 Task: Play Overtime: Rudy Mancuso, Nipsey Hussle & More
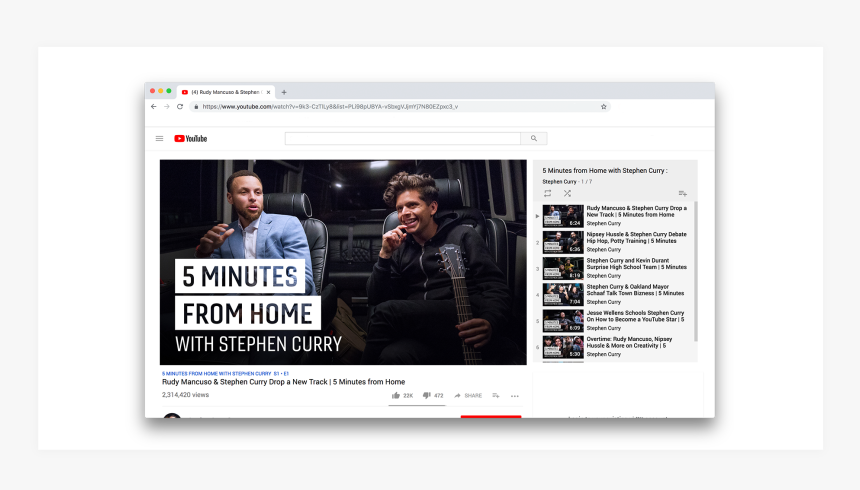[629, 342]
